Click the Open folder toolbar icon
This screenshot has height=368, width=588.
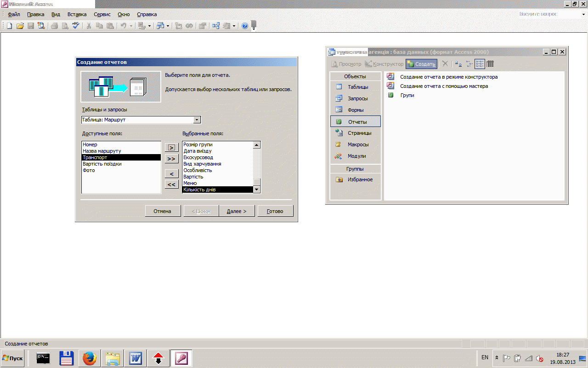click(20, 26)
